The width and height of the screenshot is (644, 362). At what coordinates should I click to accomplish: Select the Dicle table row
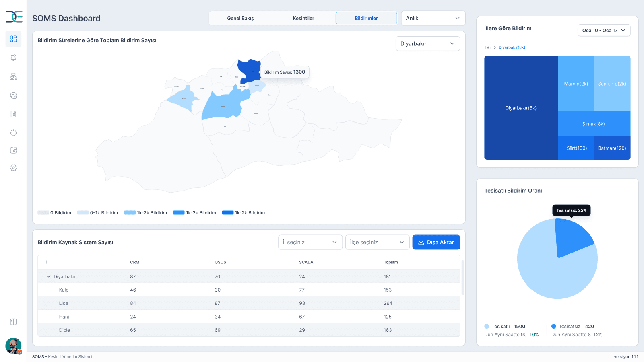[249, 330]
